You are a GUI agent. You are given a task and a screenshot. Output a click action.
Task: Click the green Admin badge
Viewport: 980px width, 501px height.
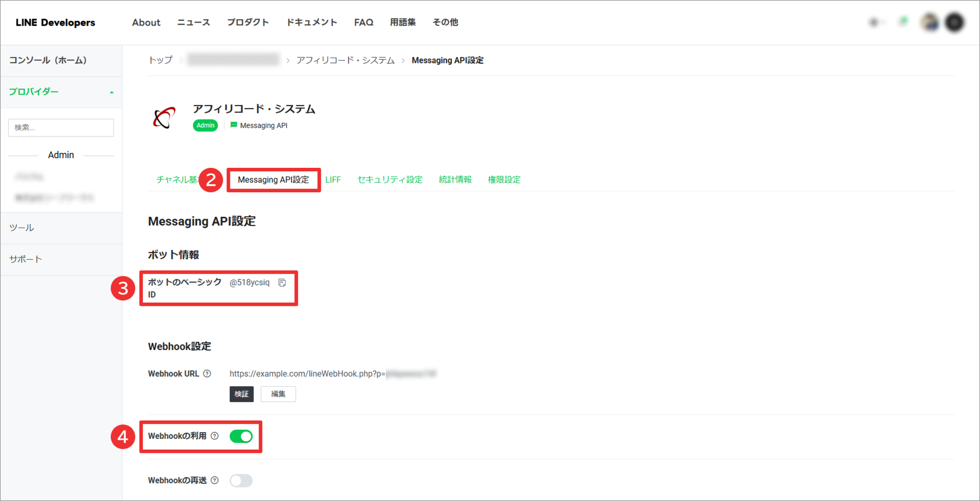pos(205,126)
